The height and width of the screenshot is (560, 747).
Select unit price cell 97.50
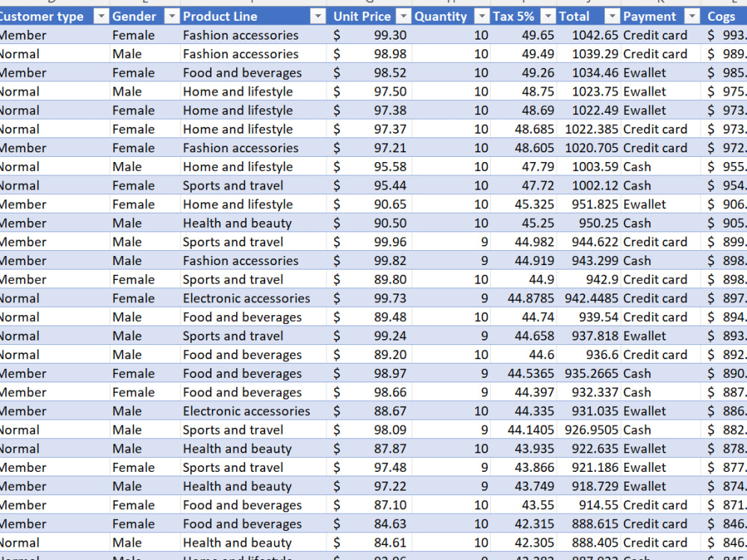pos(369,91)
